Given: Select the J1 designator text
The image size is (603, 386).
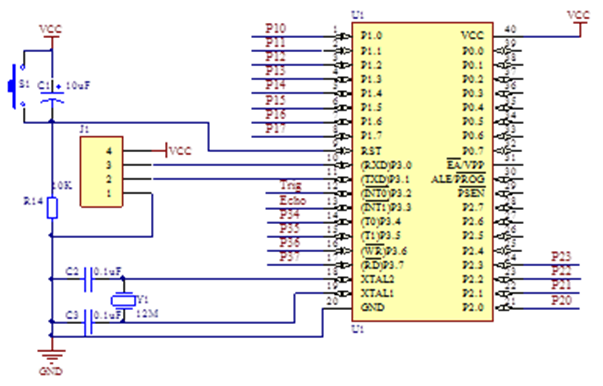Looking at the screenshot, I should 84,129.
